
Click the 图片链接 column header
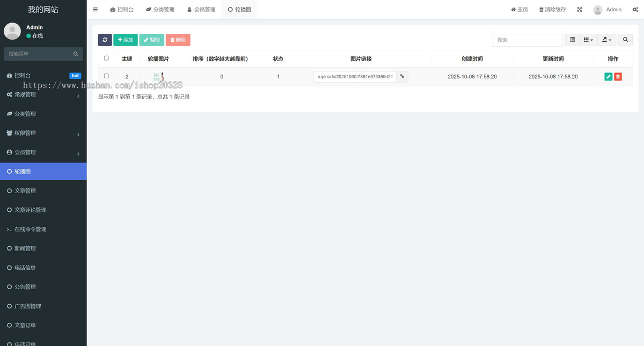coord(361,59)
